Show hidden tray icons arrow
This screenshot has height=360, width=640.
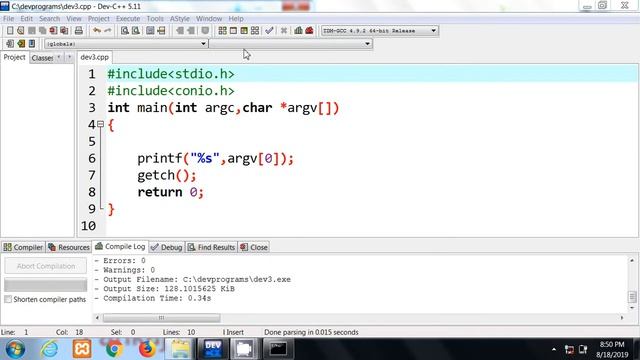click(x=553, y=349)
